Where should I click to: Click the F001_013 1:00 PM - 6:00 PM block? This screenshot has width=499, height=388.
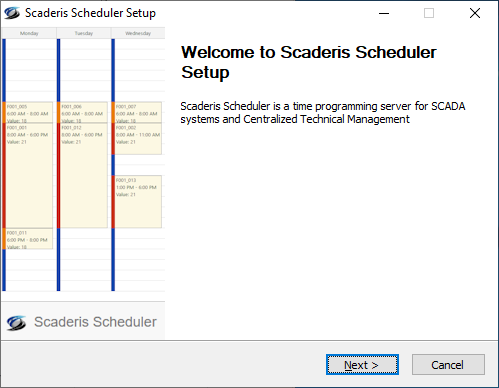(138, 202)
